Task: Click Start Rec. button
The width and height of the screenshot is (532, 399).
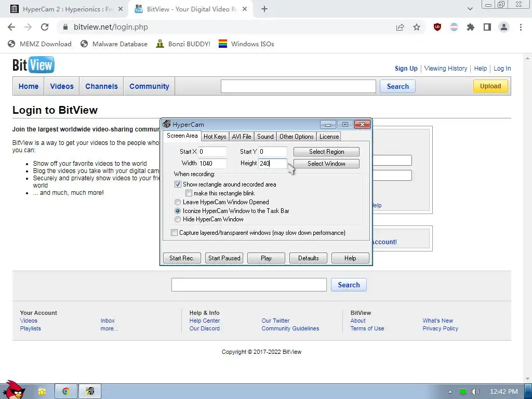Action: 182,258
